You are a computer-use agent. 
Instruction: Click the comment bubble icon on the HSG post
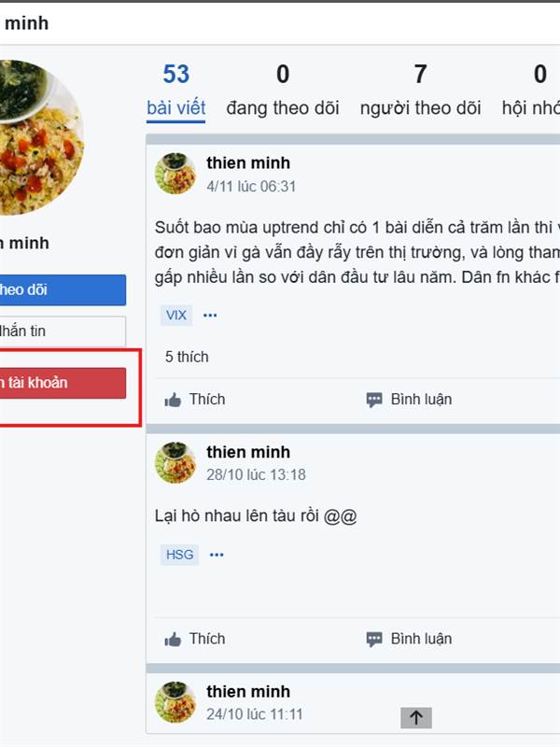point(374,640)
